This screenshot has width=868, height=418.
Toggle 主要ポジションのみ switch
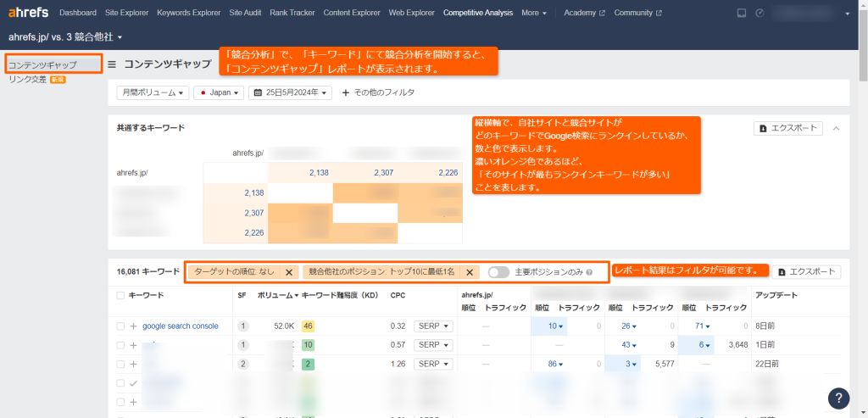498,272
